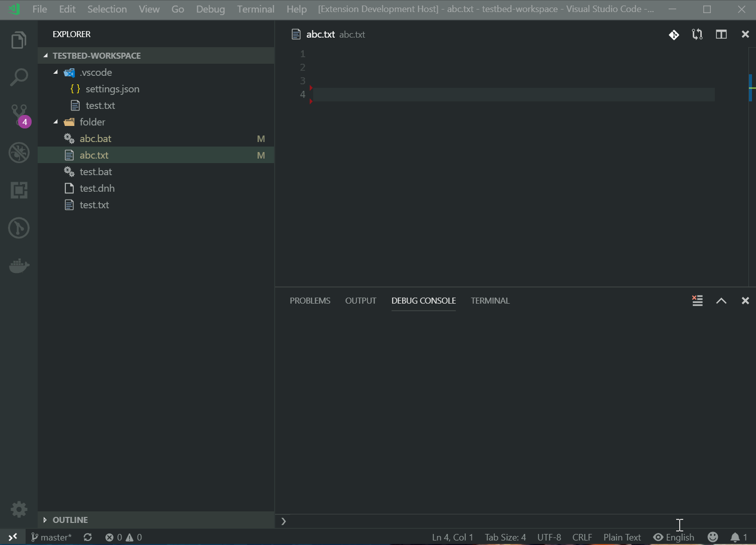Switch to the PROBLEMS tab

tap(310, 300)
